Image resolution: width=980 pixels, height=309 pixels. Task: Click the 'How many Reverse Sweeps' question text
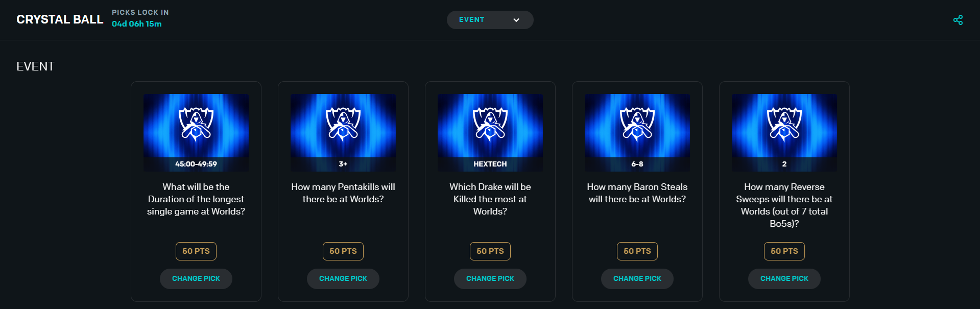click(784, 205)
